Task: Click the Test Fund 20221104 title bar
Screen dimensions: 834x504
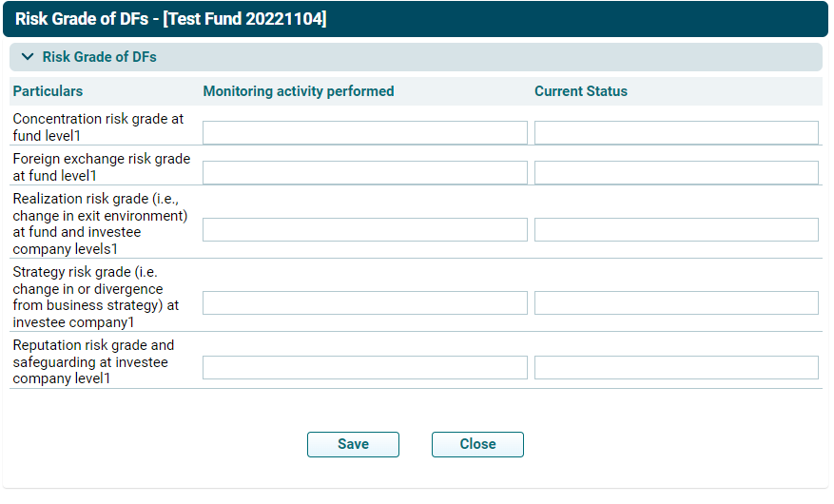Action: [171, 19]
